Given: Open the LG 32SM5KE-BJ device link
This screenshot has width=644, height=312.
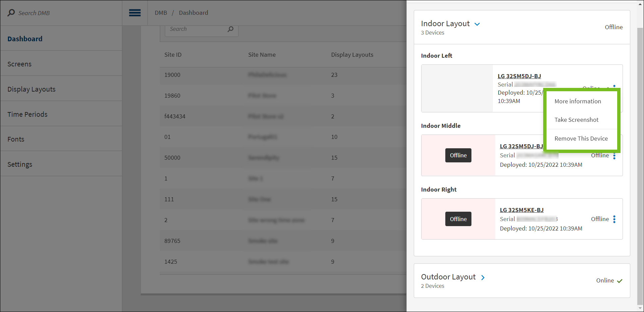Looking at the screenshot, I should click(522, 210).
